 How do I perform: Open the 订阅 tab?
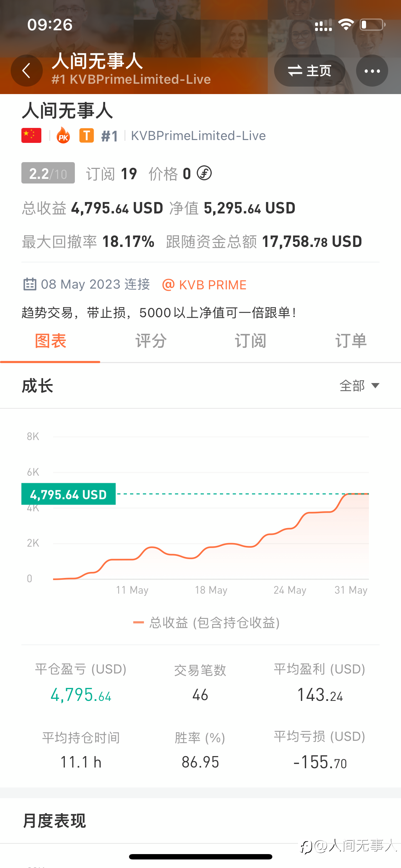point(251,341)
